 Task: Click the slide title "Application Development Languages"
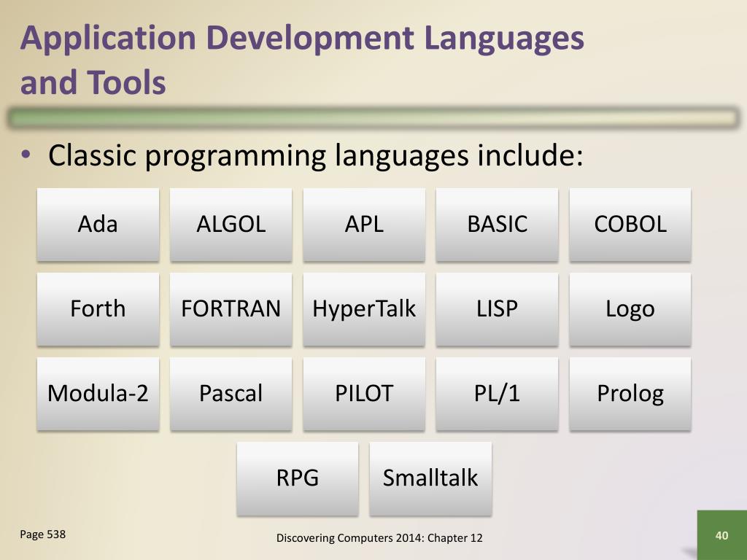302,39
